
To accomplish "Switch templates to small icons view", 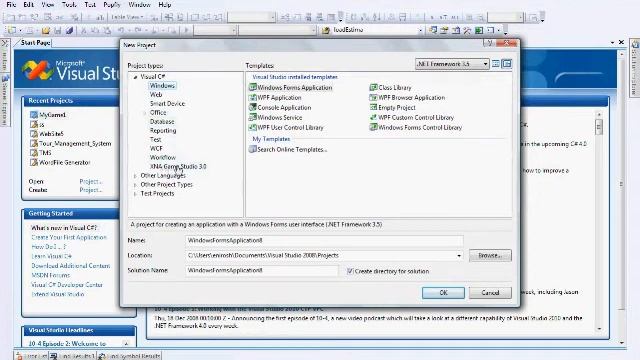I will (x=507, y=64).
